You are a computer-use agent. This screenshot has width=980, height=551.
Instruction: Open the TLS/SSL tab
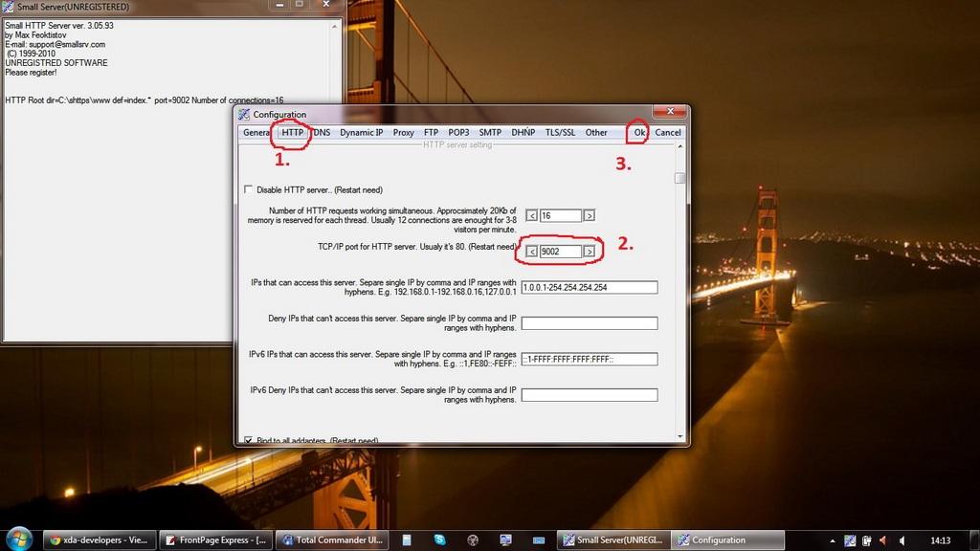point(560,132)
